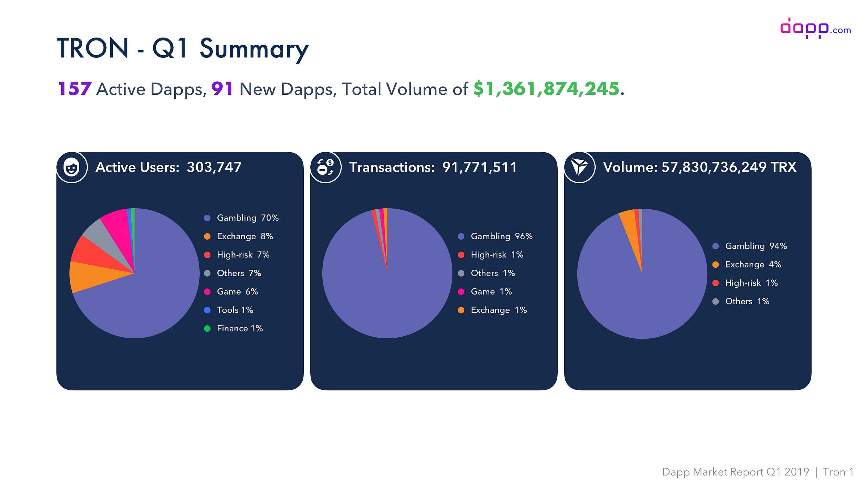This screenshot has height=488, width=868.
Task: Click 'Others 1%' in Volume legend
Action: (747, 301)
